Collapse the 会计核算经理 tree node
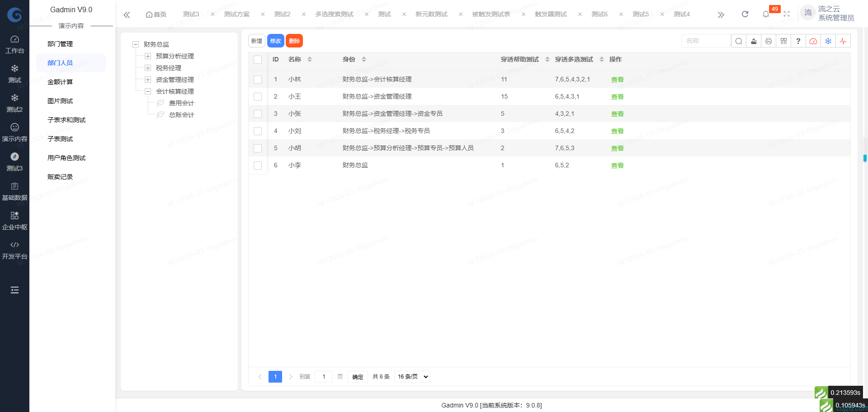The width and height of the screenshot is (868, 412). click(x=148, y=91)
